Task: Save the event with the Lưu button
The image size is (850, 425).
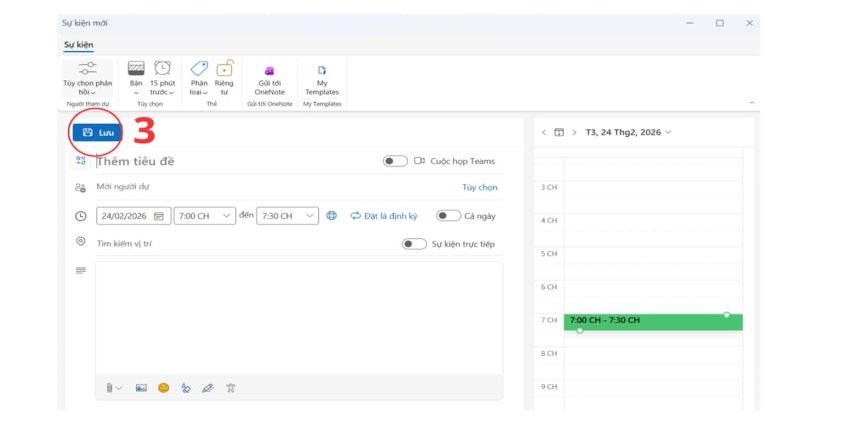Action: click(98, 132)
